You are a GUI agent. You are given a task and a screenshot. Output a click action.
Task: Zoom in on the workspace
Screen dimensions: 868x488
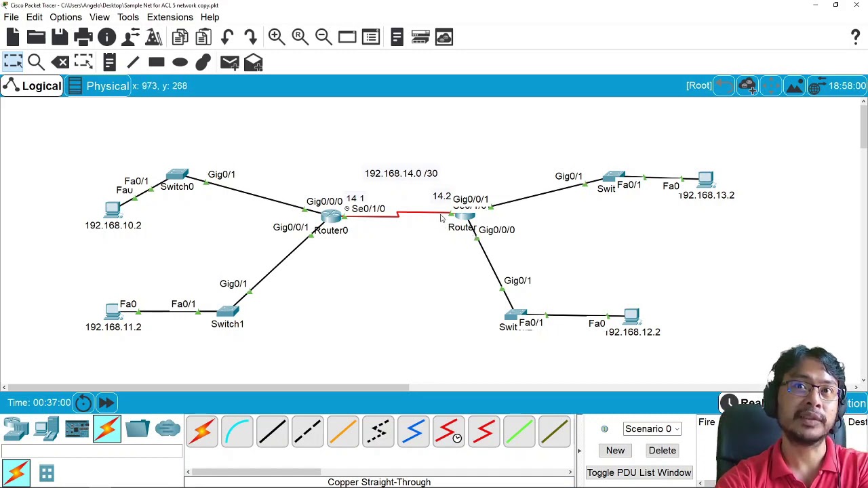point(276,37)
